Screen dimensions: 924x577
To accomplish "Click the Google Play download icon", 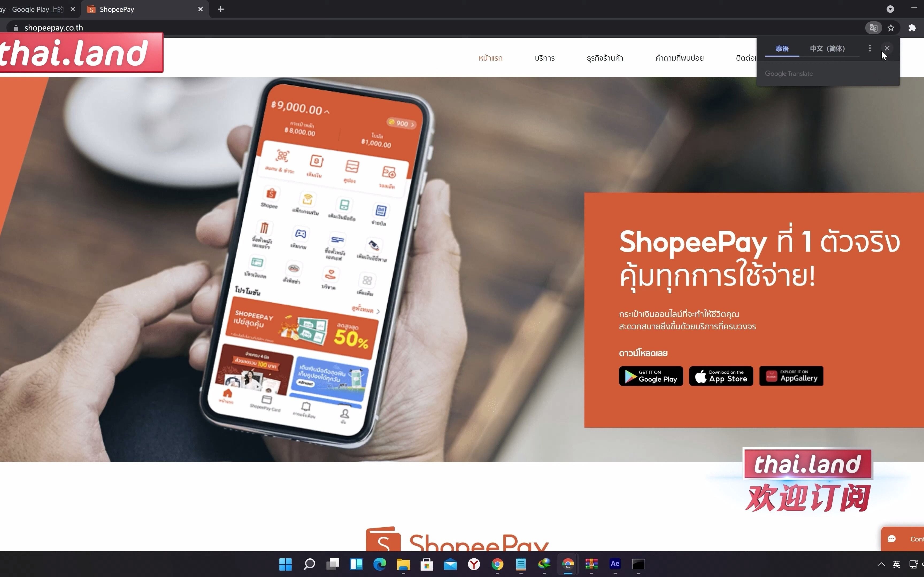I will coord(650,376).
